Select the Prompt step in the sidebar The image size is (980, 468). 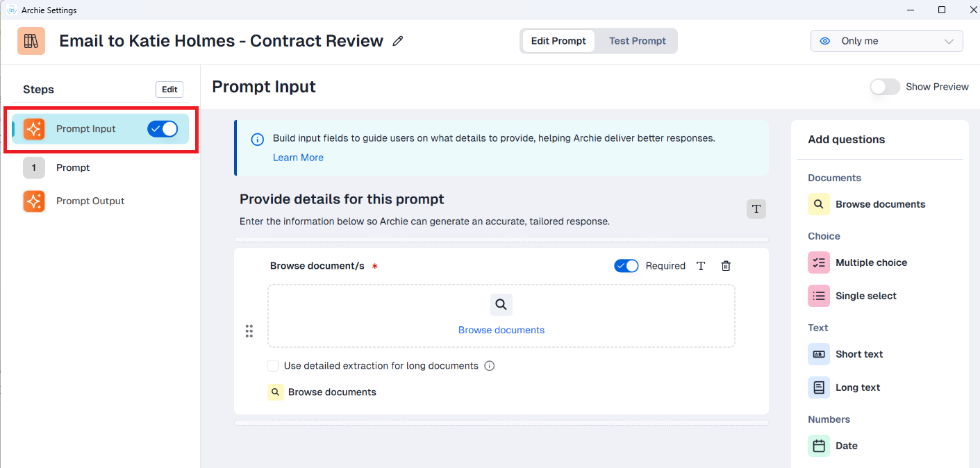click(x=73, y=167)
